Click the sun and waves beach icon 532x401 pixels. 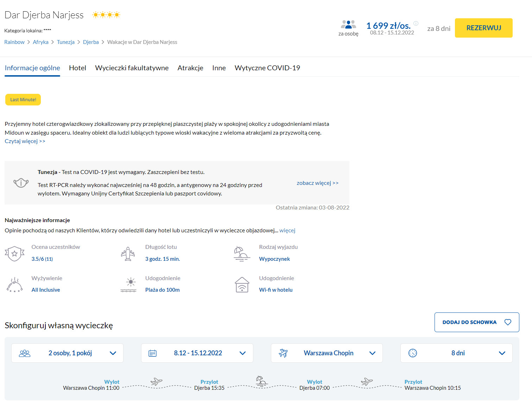pyautogui.click(x=128, y=285)
